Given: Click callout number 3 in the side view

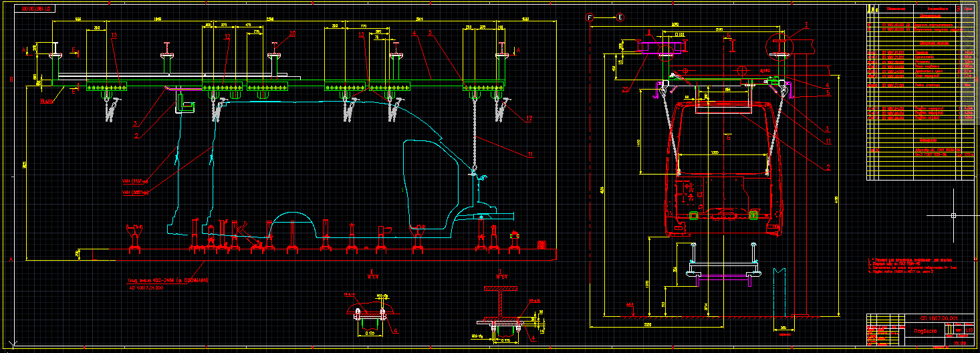Looking at the screenshot, I should [x=134, y=124].
